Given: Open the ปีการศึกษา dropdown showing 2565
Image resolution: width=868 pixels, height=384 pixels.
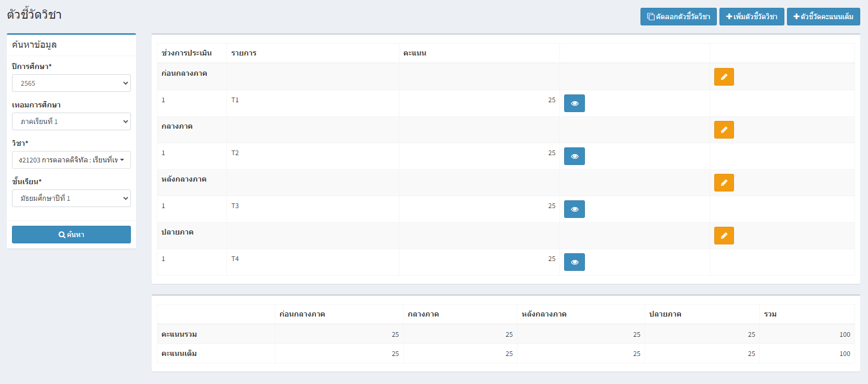Looking at the screenshot, I should pyautogui.click(x=71, y=83).
